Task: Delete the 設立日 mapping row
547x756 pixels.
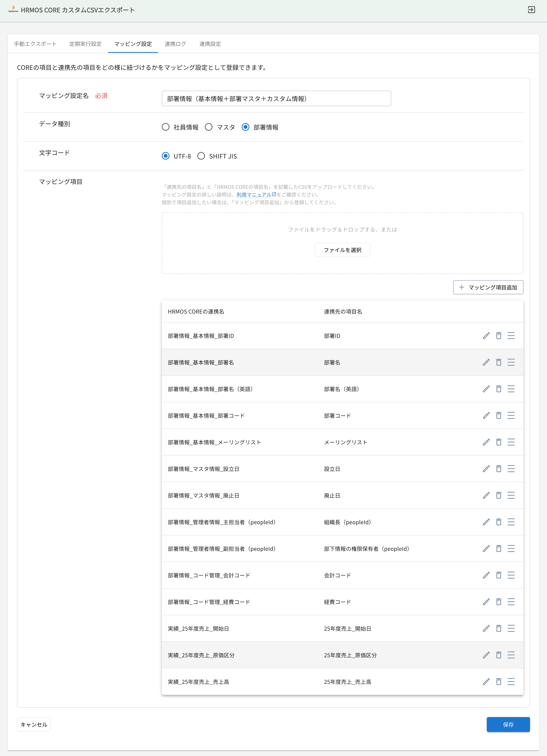Action: tap(498, 469)
